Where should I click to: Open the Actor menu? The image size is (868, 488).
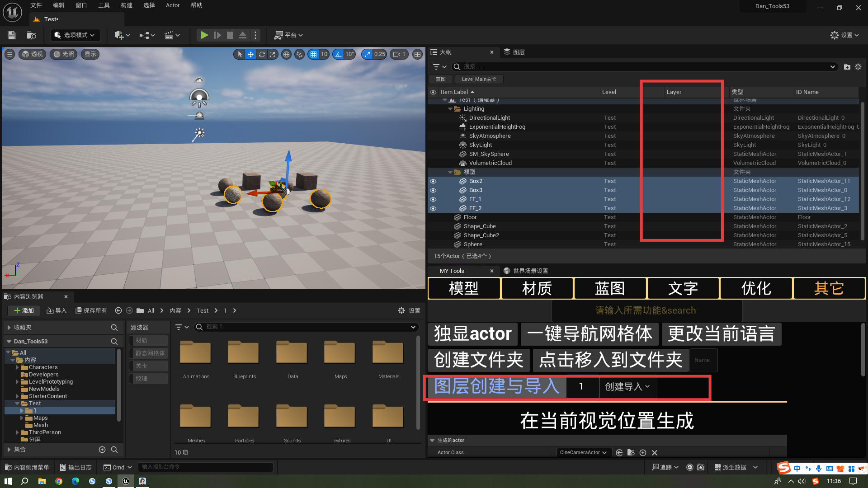coord(173,5)
